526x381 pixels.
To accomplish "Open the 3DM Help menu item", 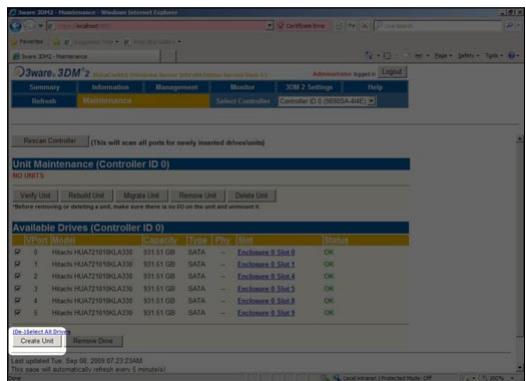I will [375, 87].
